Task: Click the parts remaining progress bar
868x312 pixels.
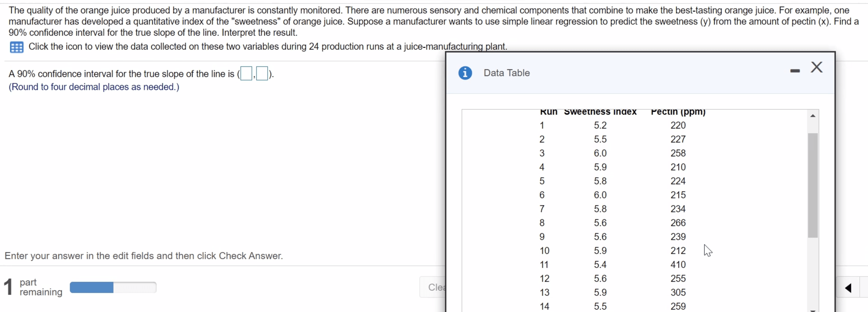Action: coord(113,287)
